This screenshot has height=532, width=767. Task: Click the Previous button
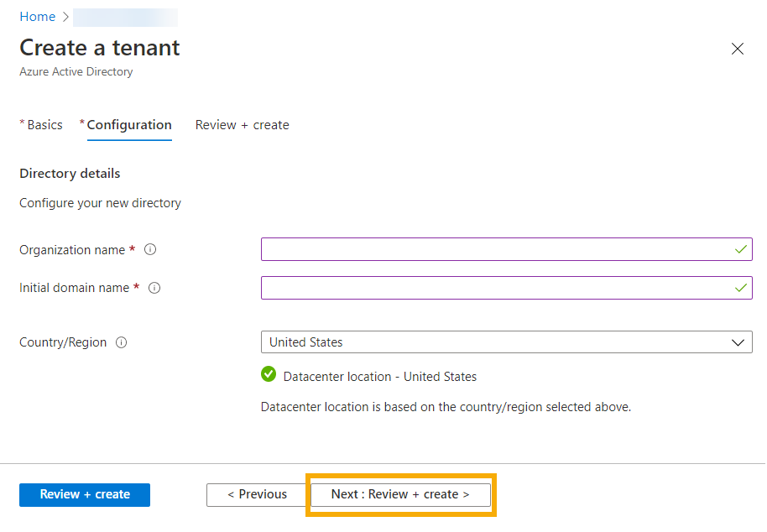[x=256, y=495]
